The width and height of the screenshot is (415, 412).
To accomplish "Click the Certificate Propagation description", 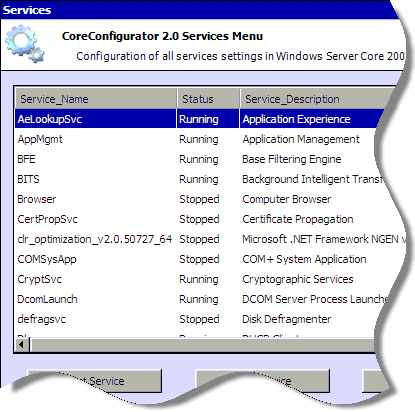I will [298, 219].
